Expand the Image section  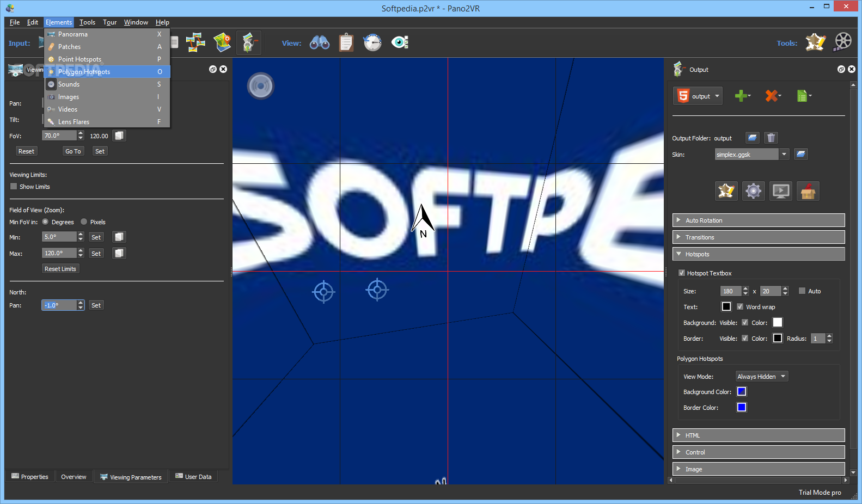pos(759,469)
